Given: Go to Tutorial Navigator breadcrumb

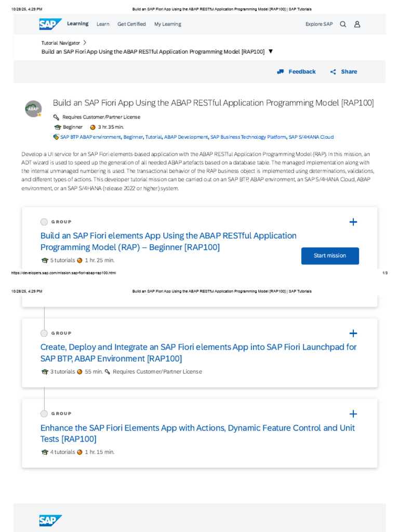Looking at the screenshot, I should coord(61,43).
